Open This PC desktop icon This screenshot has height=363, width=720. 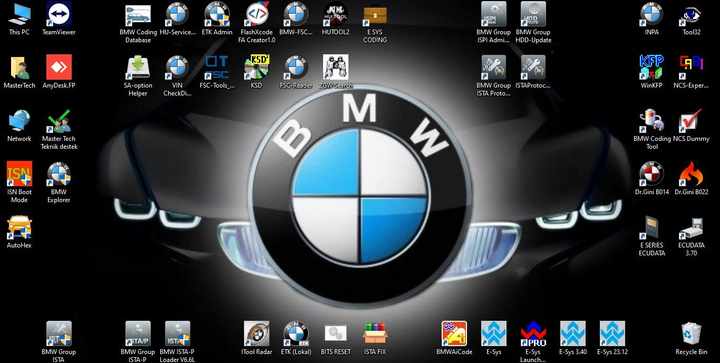point(19,18)
